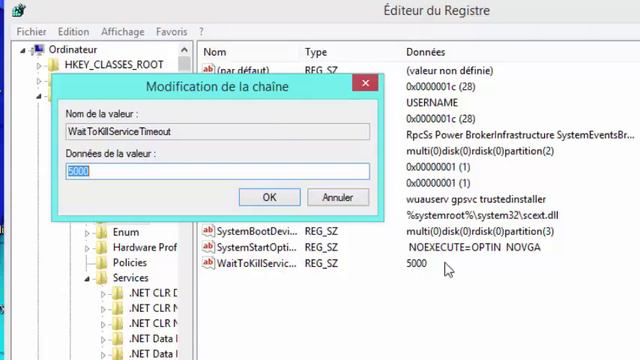Select the Services folder icon
This screenshot has height=360, width=640.
point(102,278)
